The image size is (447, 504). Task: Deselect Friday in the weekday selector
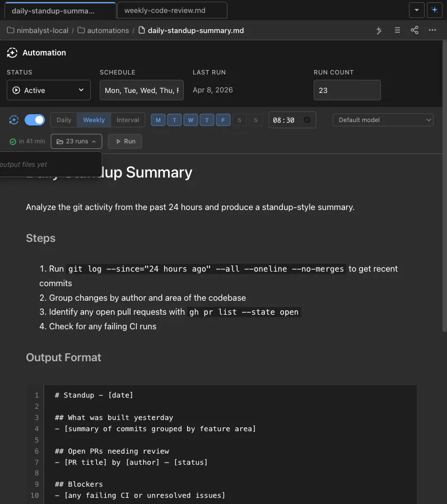click(223, 120)
